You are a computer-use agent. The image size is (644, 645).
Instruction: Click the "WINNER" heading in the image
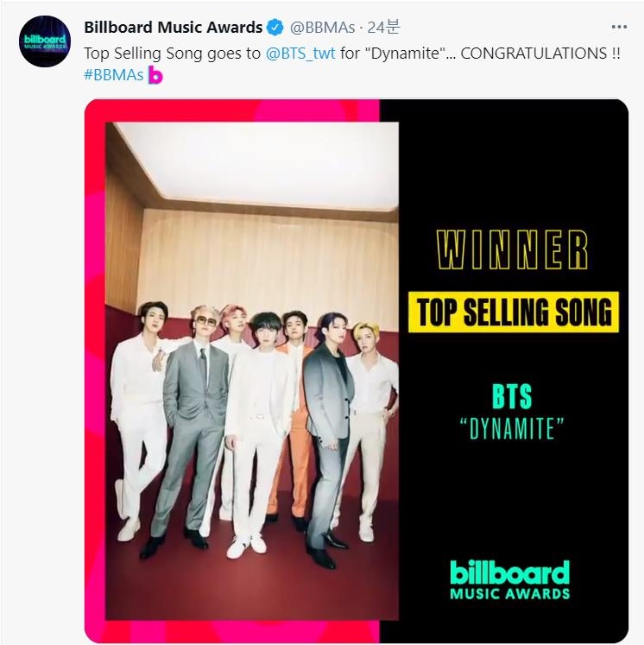pyautogui.click(x=513, y=251)
